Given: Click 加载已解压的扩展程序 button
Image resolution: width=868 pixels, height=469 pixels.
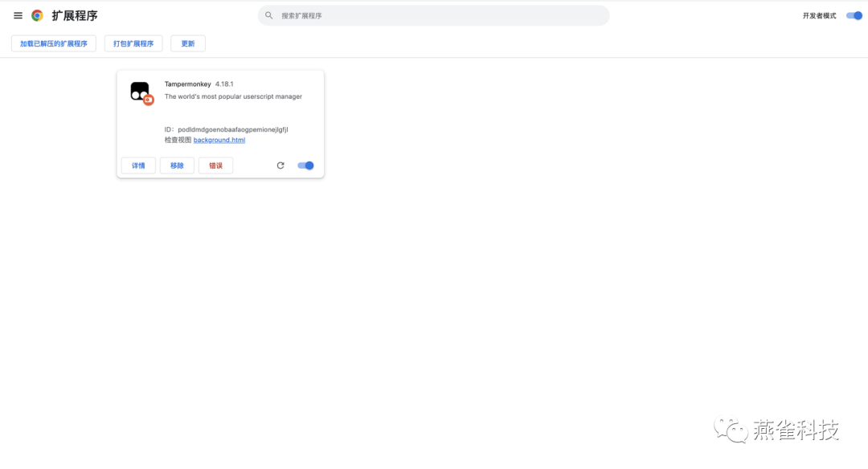Looking at the screenshot, I should click(53, 43).
